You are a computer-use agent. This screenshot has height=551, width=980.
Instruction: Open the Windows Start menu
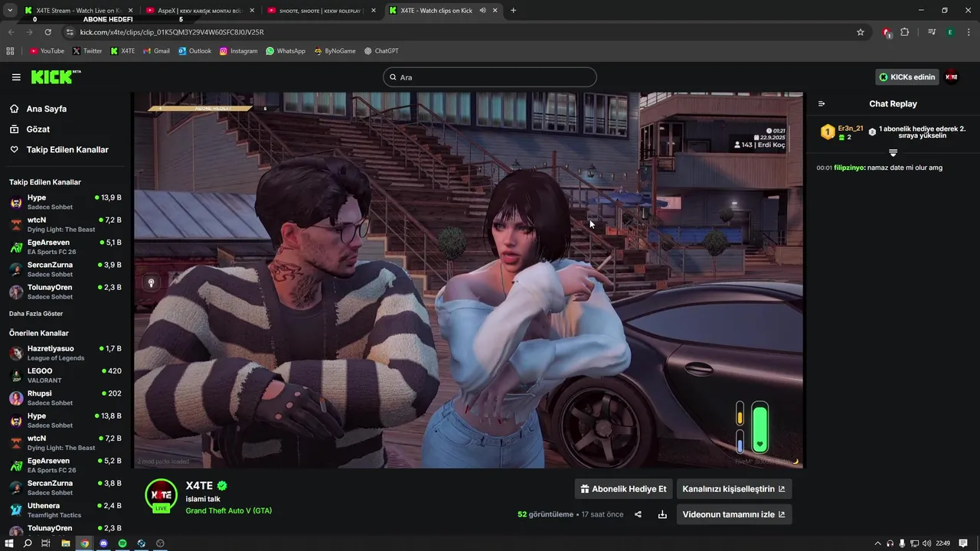[9, 543]
